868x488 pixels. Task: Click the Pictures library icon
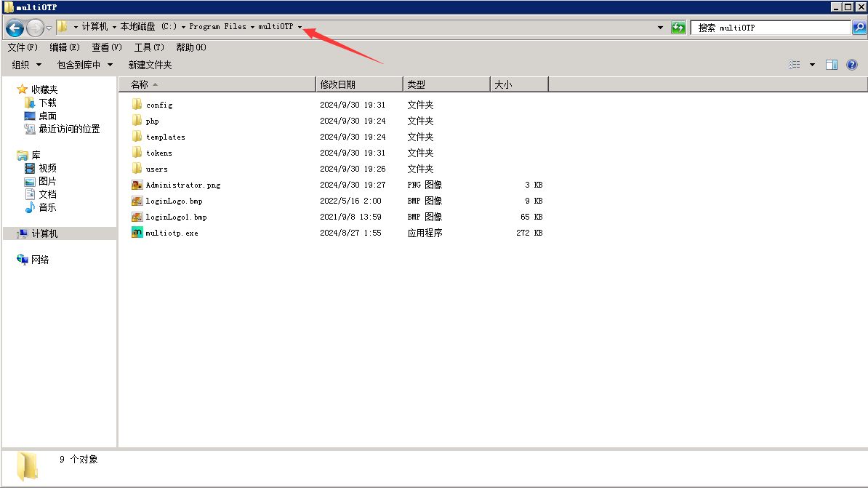(30, 181)
